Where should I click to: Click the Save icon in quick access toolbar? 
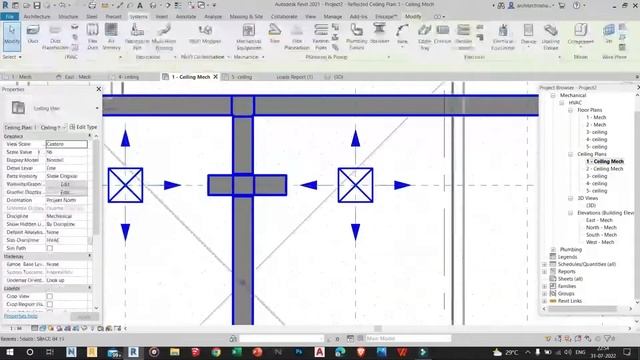(37, 5)
